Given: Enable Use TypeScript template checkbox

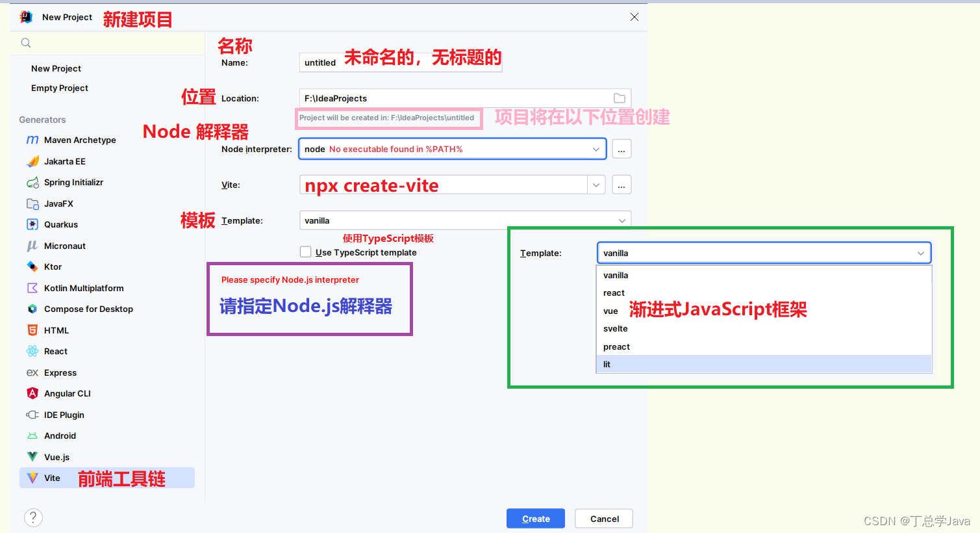Looking at the screenshot, I should [x=305, y=252].
